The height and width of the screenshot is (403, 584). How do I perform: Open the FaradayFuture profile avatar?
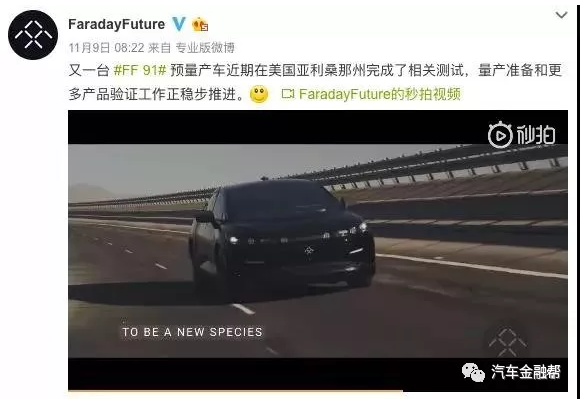tap(33, 35)
